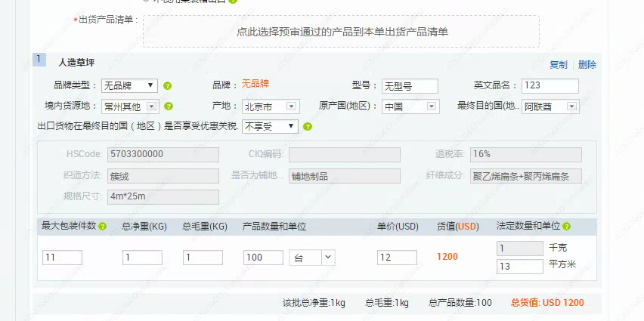Click the 单价(USD) input field
Screen dimensions: 644x321
coord(397,258)
